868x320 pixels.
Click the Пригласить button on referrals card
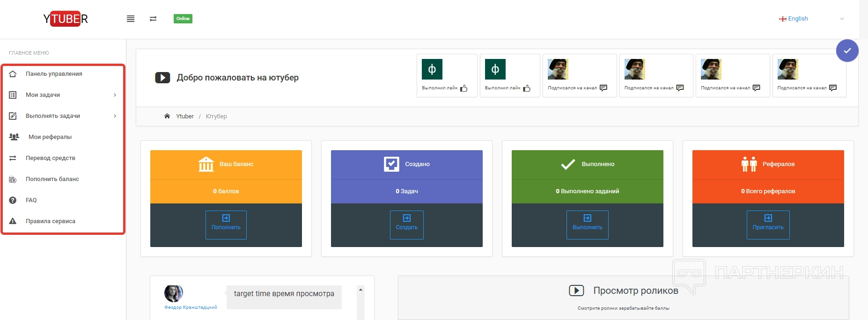pyautogui.click(x=768, y=225)
